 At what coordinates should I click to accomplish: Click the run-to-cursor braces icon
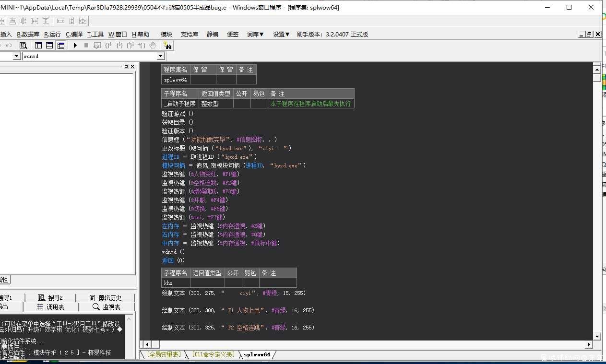(142, 46)
